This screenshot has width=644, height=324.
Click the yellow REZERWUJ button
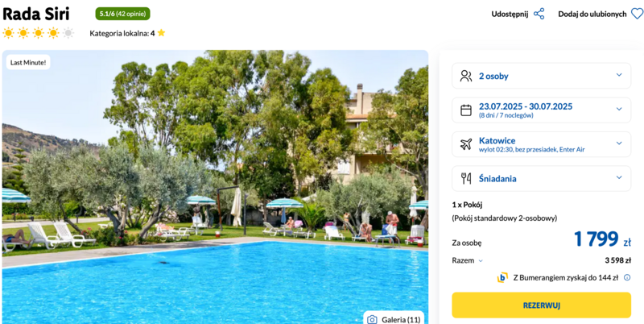(x=541, y=305)
